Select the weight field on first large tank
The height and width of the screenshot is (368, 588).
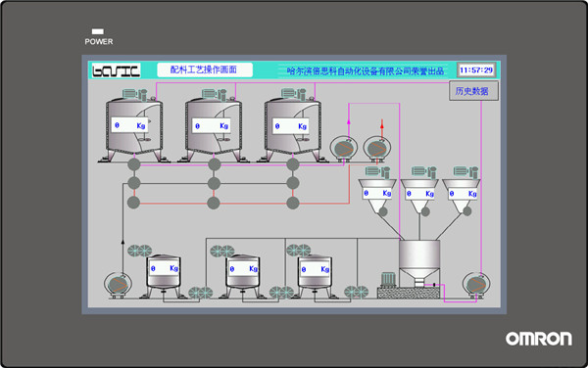[129, 125]
